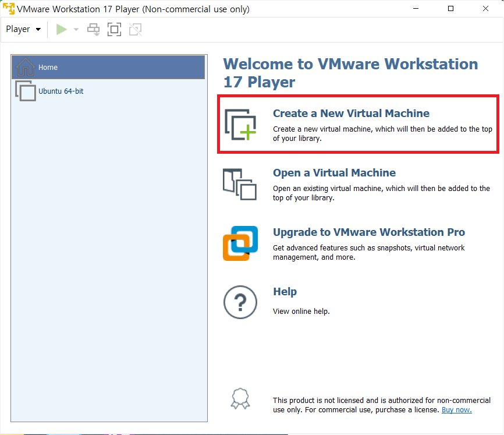Enter full screen mode via toolbar icon

114,29
